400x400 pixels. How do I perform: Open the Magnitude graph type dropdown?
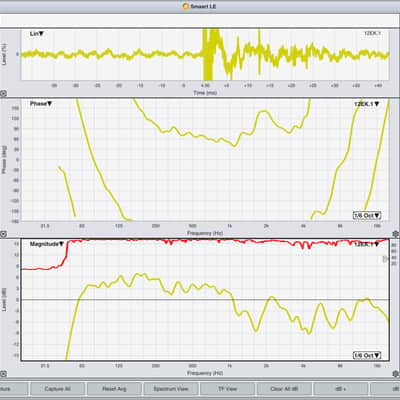pyautogui.click(x=47, y=244)
